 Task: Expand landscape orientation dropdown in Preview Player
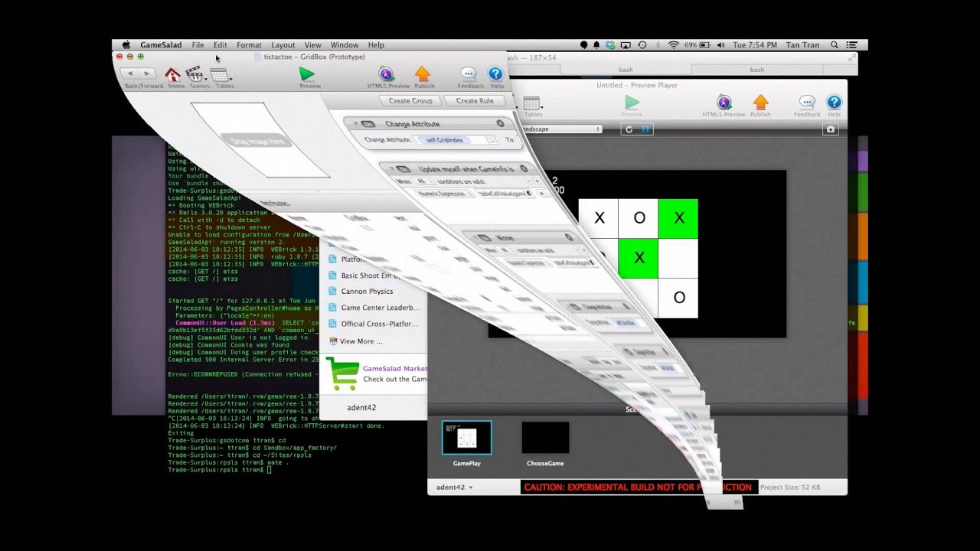pos(560,129)
